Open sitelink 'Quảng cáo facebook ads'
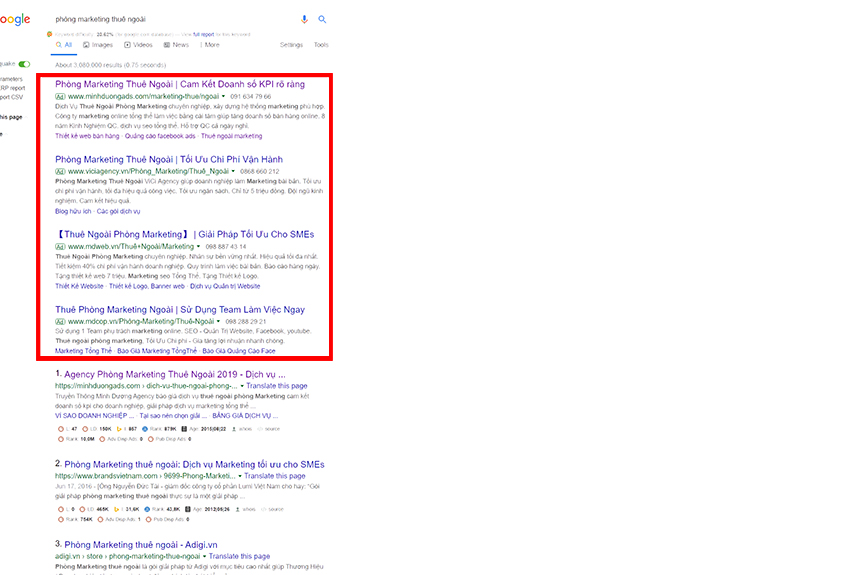This screenshot has width=850, height=575. [x=160, y=136]
